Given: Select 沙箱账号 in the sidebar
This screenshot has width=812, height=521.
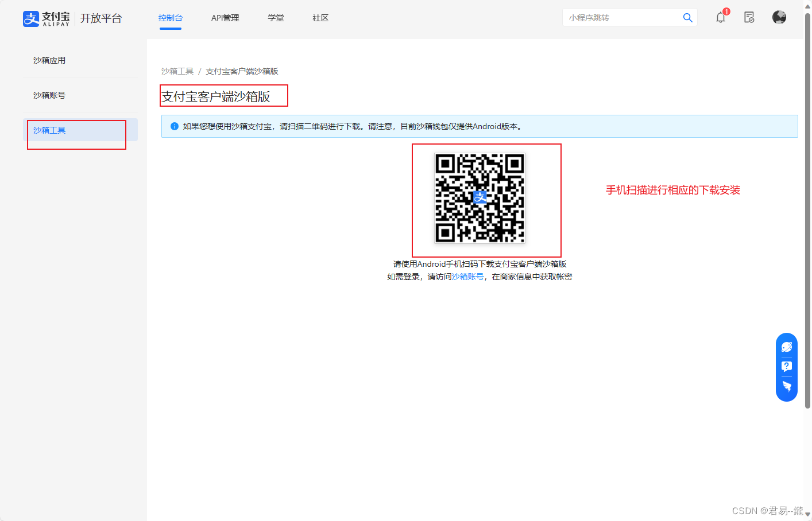Looking at the screenshot, I should (x=80, y=95).
